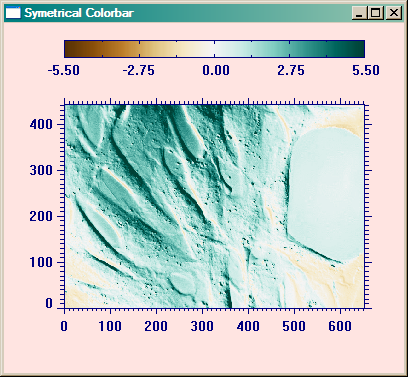Click the 0.00 colorbar label
This screenshot has height=377, width=408.
216,70
